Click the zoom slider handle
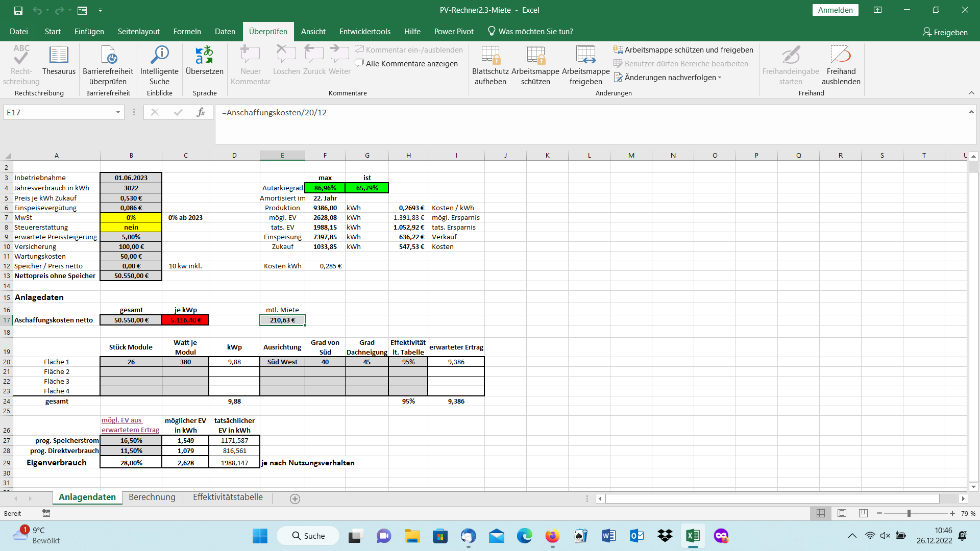980x551 pixels. click(909, 513)
